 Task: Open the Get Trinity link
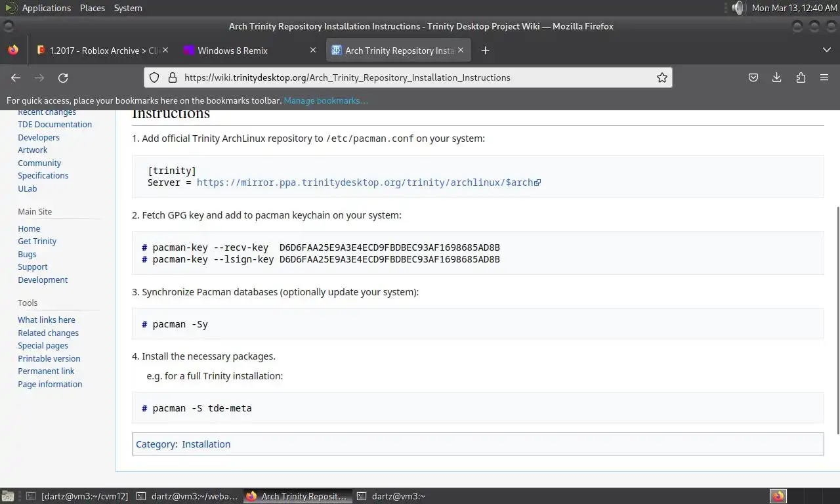click(x=37, y=241)
